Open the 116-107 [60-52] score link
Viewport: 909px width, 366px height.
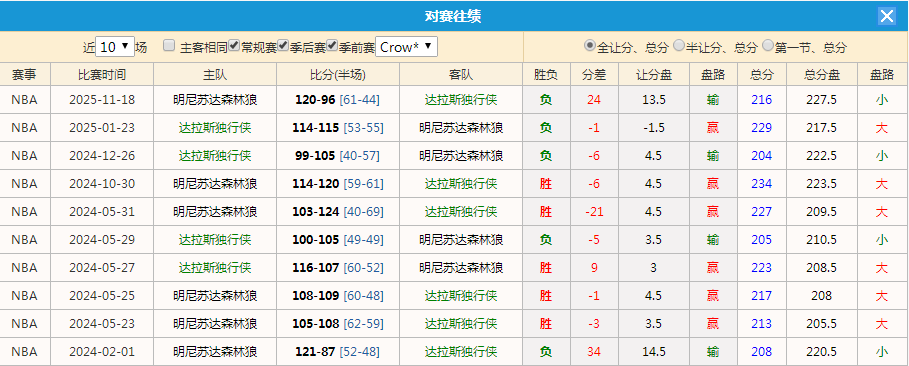[x=338, y=267]
